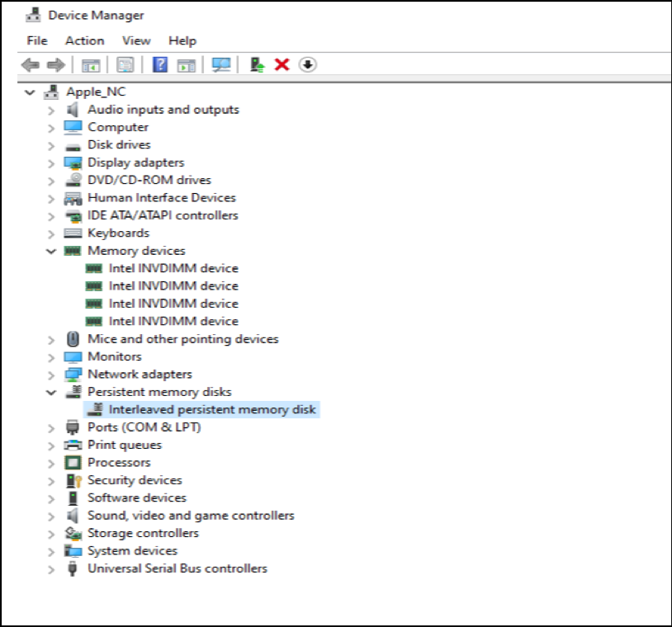Screen dimensions: 672x627
Task: Open the Help menu
Action: point(182,40)
